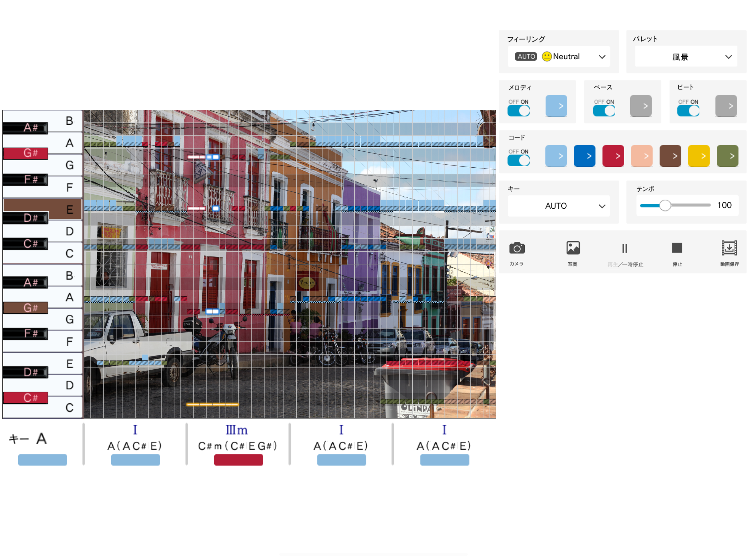Click the fourth chord's blue bar
The height and width of the screenshot is (560, 747).
coord(444,460)
